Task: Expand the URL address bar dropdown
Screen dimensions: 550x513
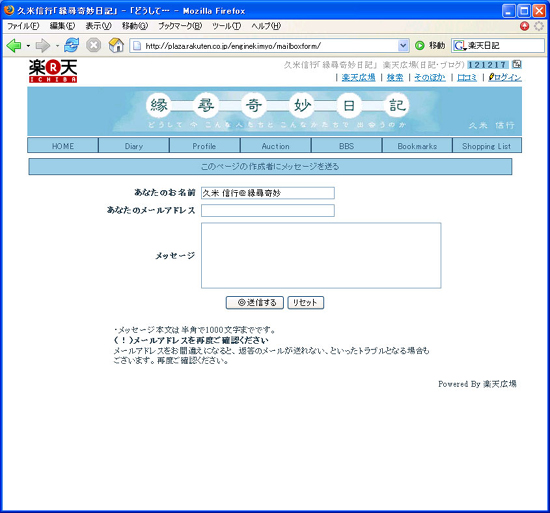Action: tap(403, 46)
